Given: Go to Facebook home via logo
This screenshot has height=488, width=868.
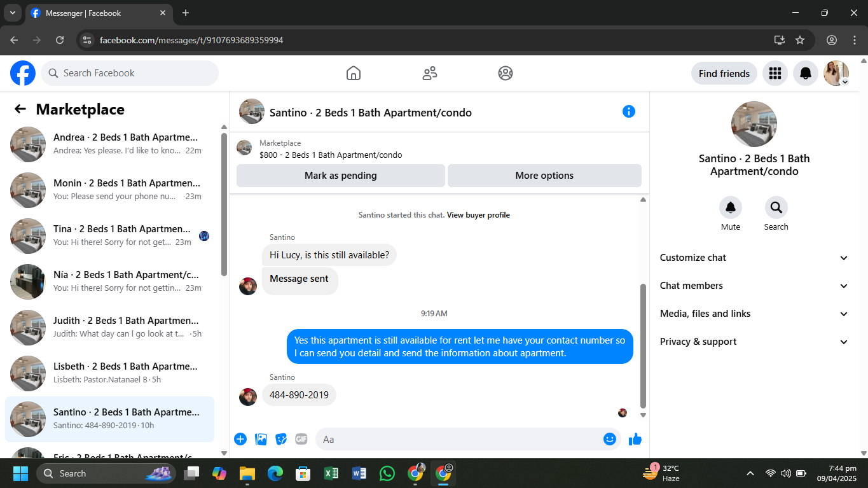Looking at the screenshot, I should pos(23,73).
